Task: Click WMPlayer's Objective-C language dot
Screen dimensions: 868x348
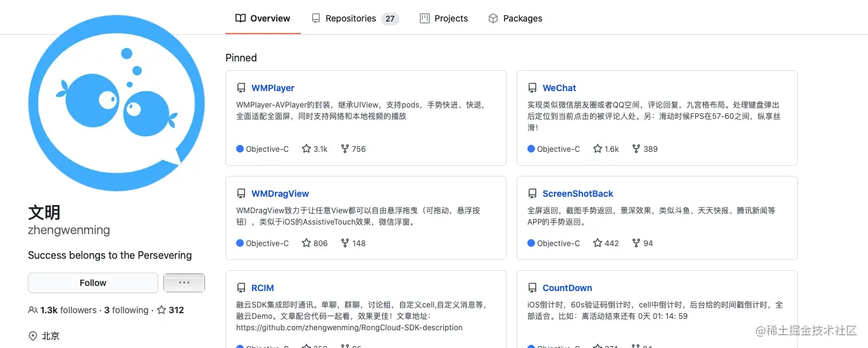Action: click(240, 149)
